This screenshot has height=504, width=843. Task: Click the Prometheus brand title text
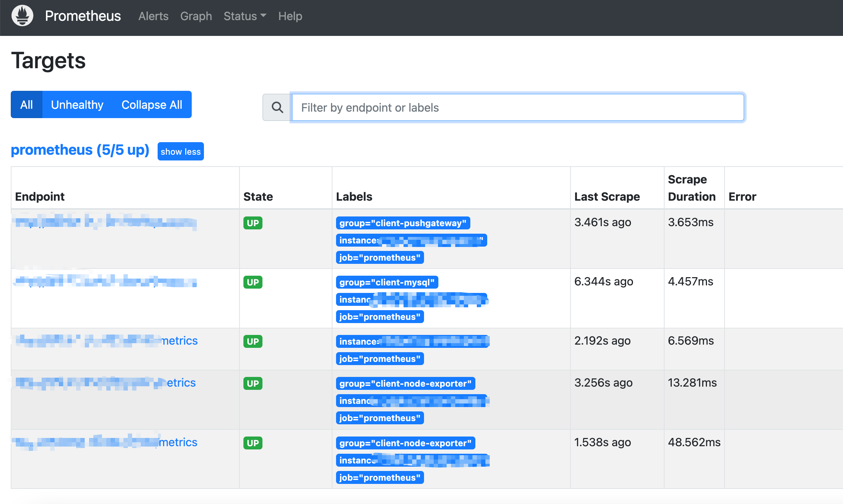point(83,16)
